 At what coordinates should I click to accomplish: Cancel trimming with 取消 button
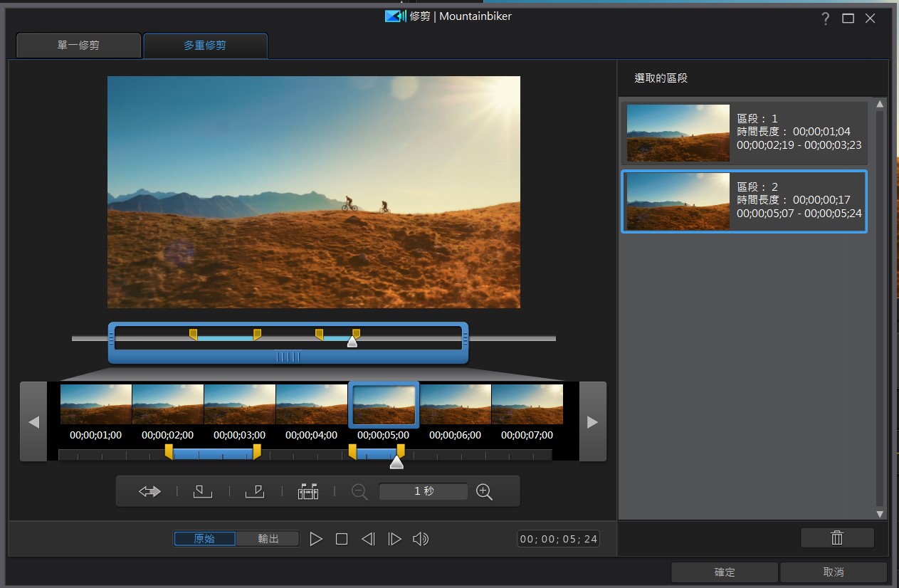pyautogui.click(x=834, y=572)
